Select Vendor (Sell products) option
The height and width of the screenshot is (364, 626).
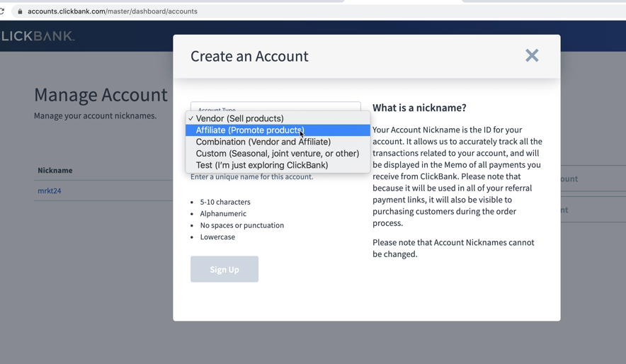pos(278,118)
